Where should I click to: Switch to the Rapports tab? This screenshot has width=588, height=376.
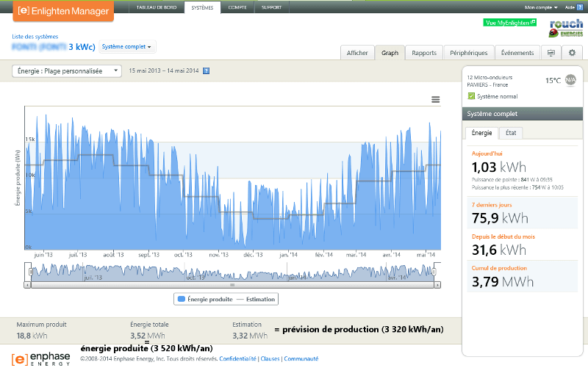click(424, 53)
